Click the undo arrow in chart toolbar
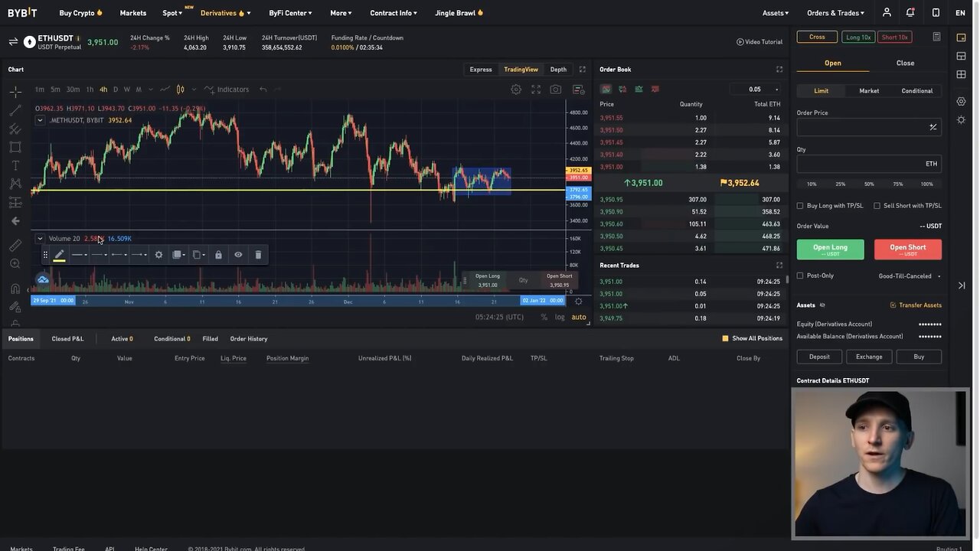This screenshot has width=980, height=551. point(263,90)
